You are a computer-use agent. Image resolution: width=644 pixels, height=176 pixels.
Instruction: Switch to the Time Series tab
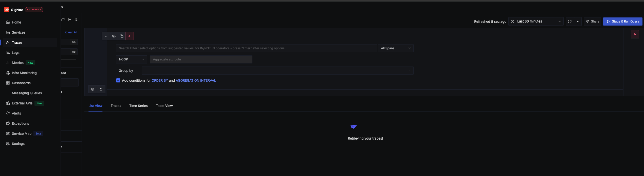point(138,106)
